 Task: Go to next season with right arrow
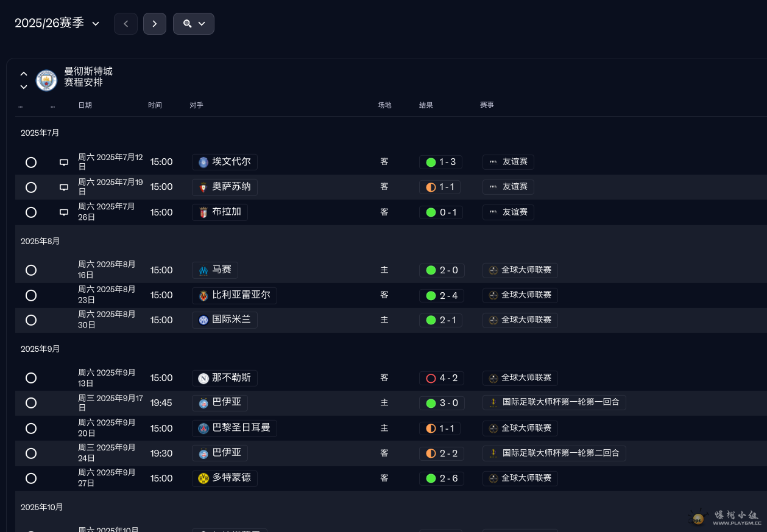pyautogui.click(x=155, y=24)
